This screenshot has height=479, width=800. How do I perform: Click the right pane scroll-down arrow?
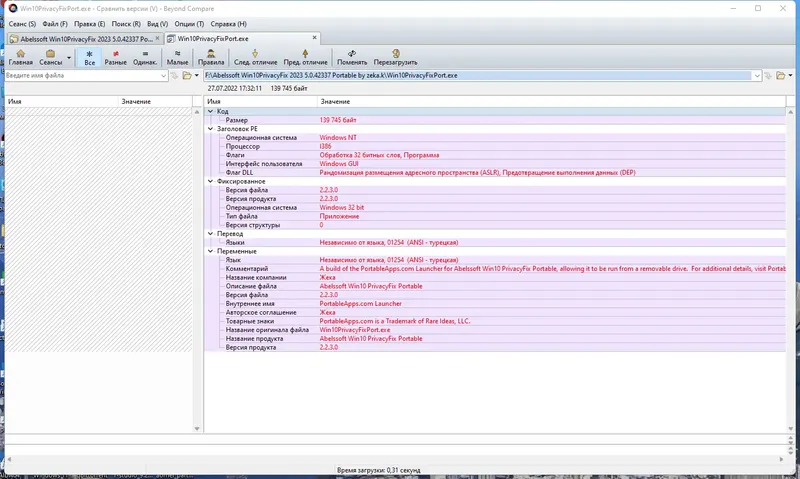(790, 428)
